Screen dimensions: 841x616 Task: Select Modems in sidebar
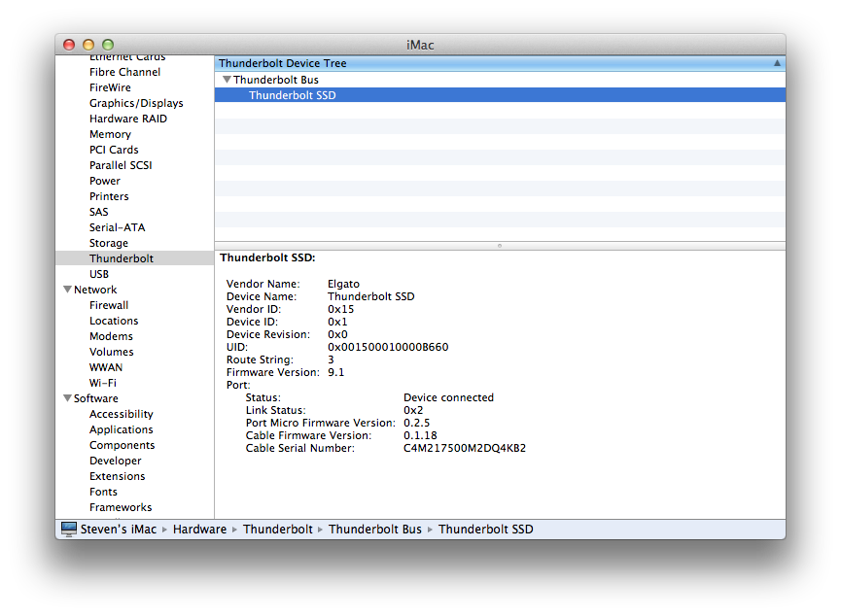(111, 336)
